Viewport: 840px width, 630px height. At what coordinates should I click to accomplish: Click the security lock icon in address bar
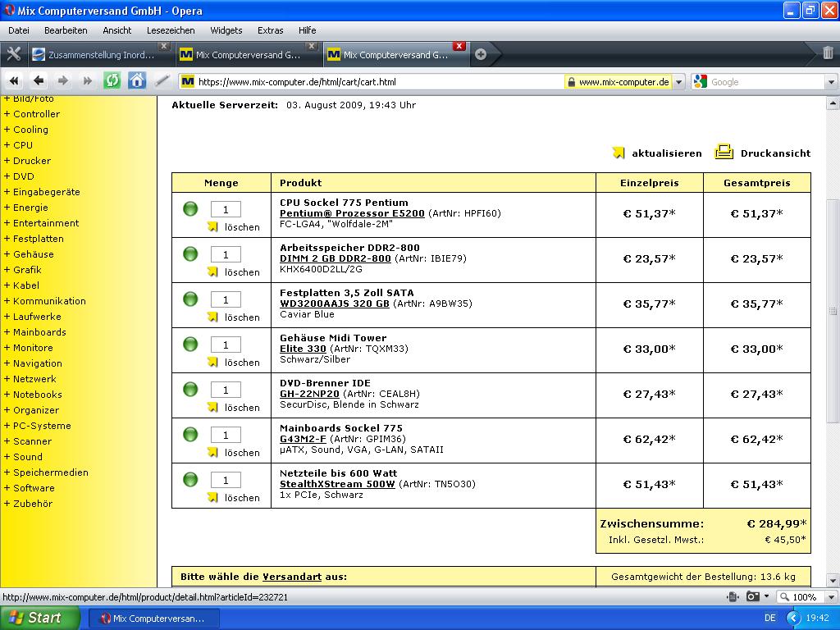point(572,82)
